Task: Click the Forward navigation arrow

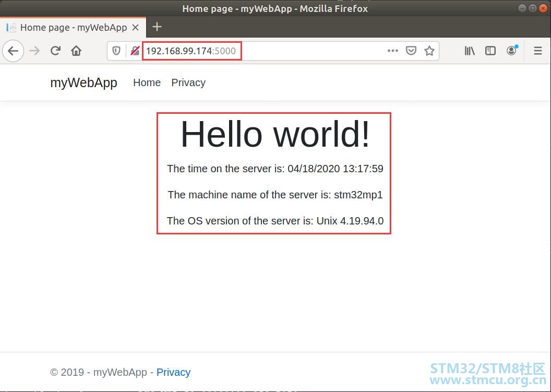Action: tap(34, 51)
